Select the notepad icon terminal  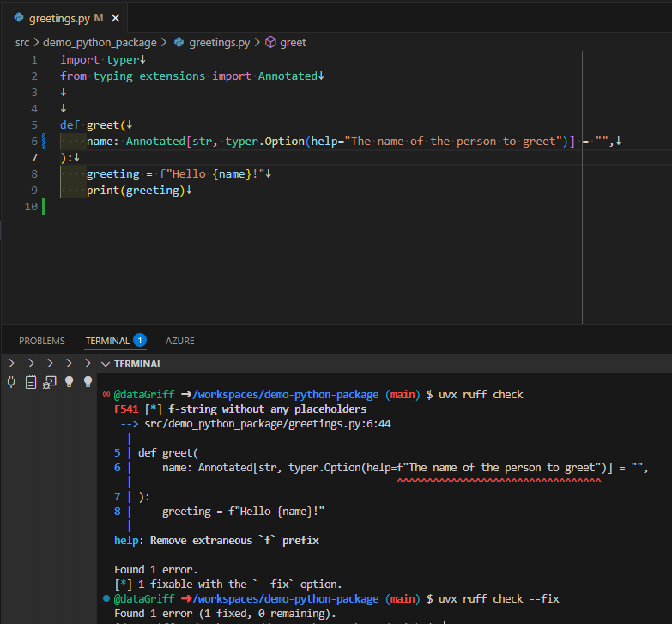[x=31, y=382]
